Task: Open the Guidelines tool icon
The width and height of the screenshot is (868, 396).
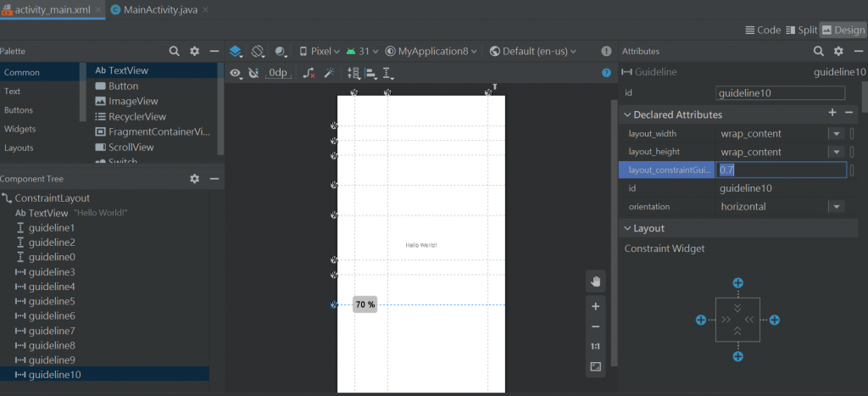Action: (x=388, y=73)
